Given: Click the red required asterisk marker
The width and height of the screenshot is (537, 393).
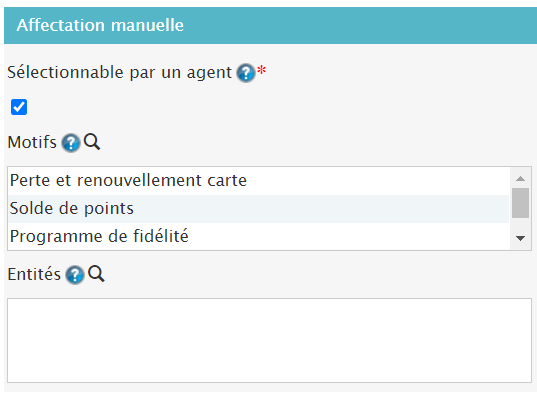Looking at the screenshot, I should click(x=261, y=70).
